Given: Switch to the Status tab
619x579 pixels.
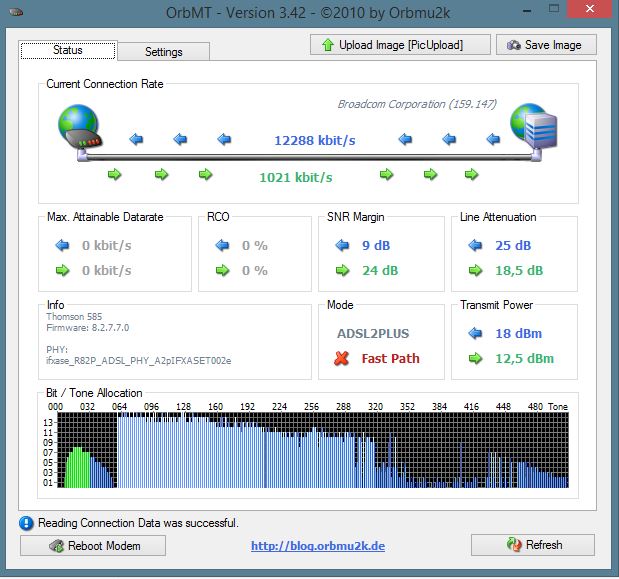Looking at the screenshot, I should click(x=68, y=51).
